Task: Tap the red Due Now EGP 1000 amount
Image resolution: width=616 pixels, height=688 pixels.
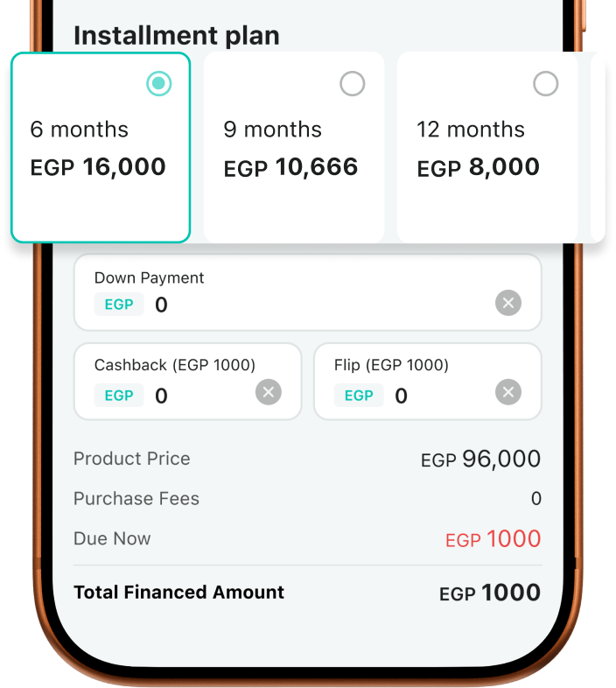Action: pos(493,539)
